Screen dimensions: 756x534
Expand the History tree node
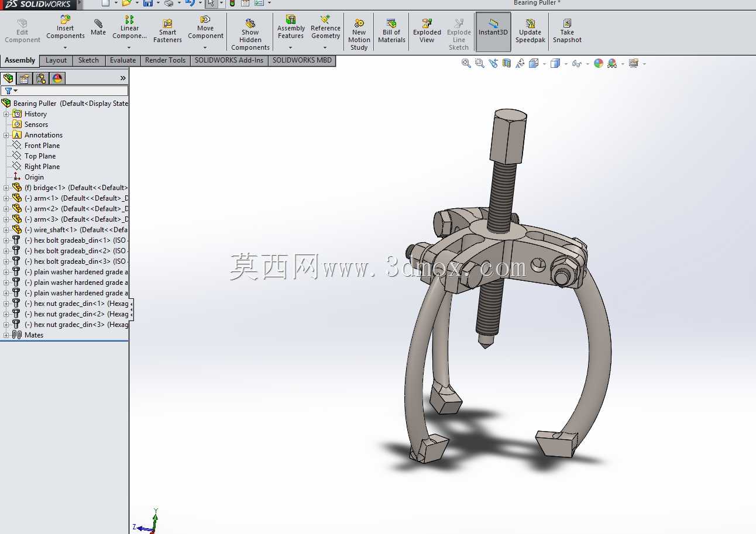point(6,114)
